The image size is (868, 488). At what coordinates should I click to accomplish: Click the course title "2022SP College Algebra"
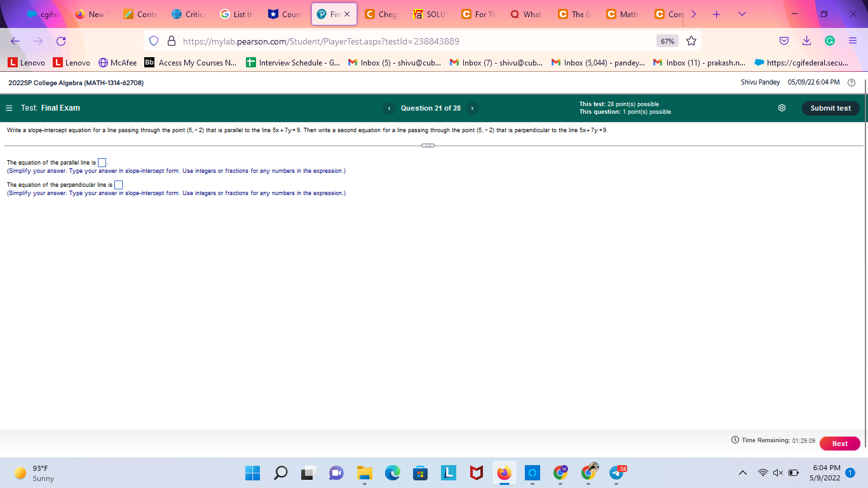coord(76,83)
